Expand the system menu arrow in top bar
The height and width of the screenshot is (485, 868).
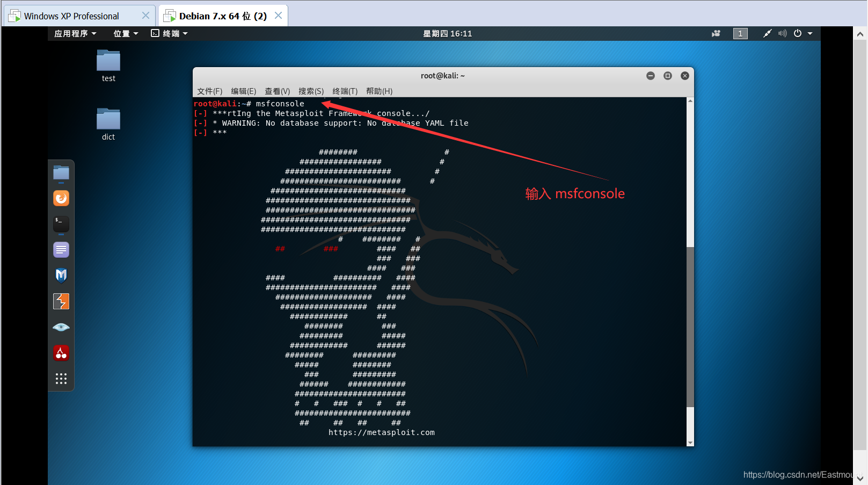coord(810,33)
